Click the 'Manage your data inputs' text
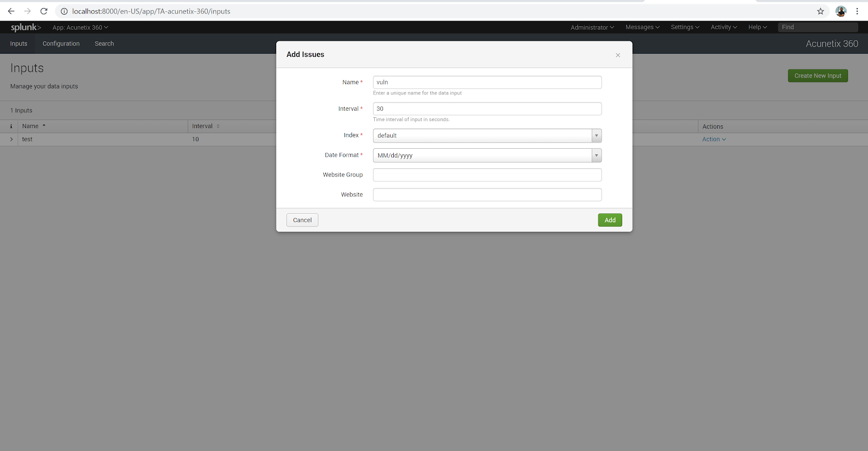The height and width of the screenshot is (451, 868). coord(44,86)
